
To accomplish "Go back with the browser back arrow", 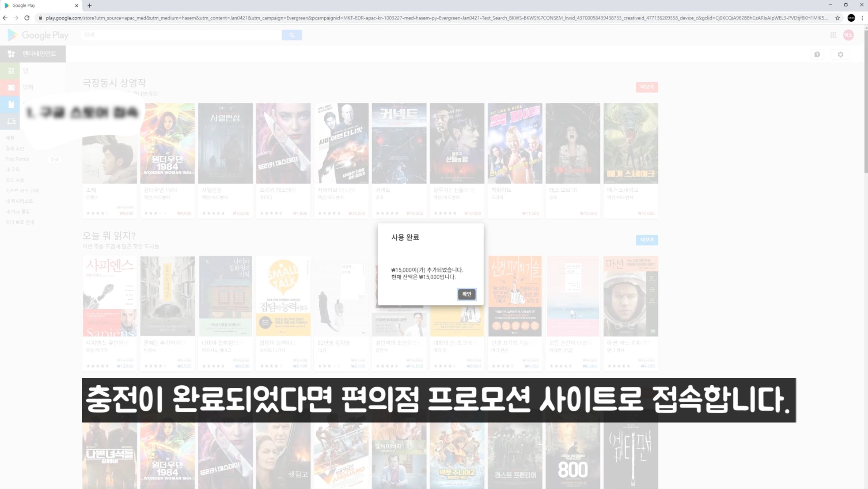I will coord(5,18).
